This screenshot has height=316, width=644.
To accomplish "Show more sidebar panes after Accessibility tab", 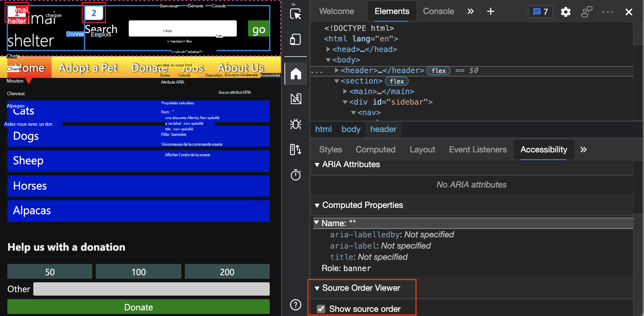I will click(583, 150).
